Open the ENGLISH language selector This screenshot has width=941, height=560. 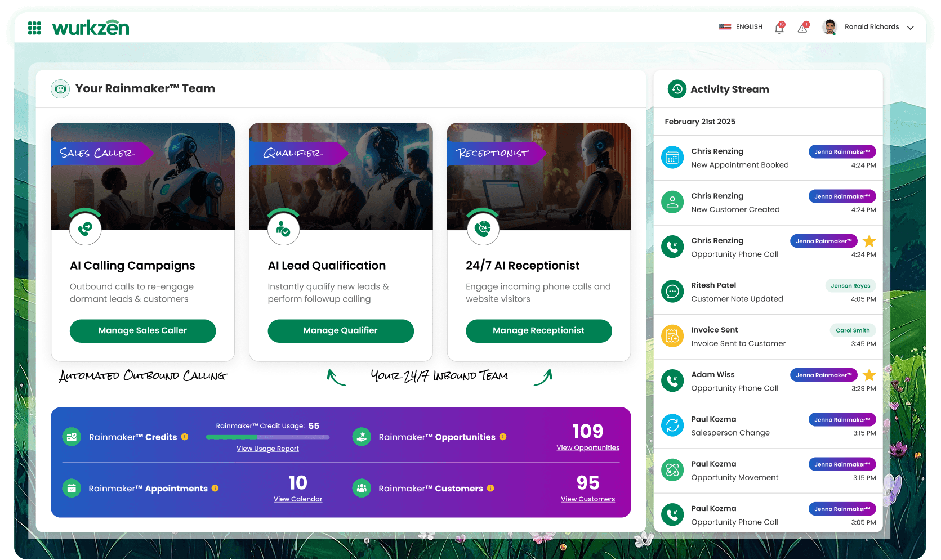coord(741,27)
